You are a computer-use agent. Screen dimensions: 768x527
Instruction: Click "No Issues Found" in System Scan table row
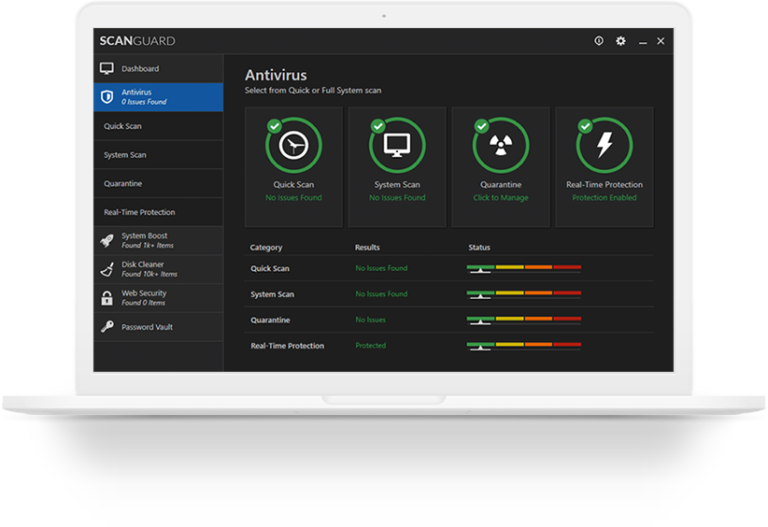point(382,294)
